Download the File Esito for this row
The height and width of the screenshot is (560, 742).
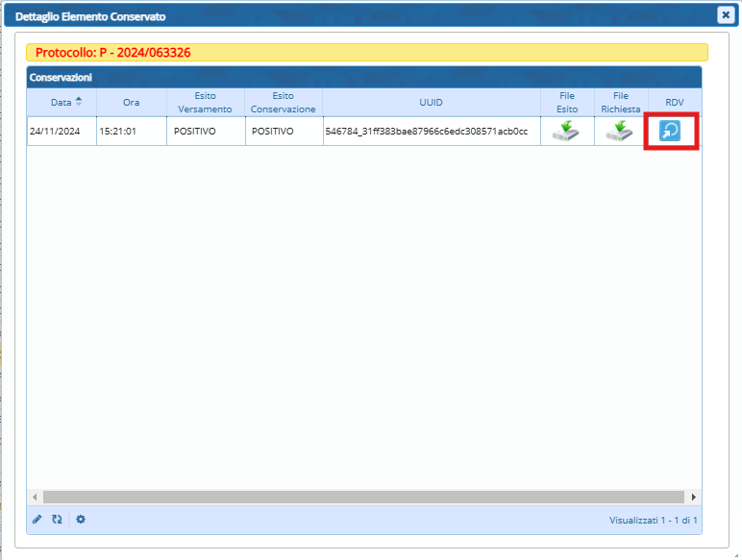(x=566, y=132)
